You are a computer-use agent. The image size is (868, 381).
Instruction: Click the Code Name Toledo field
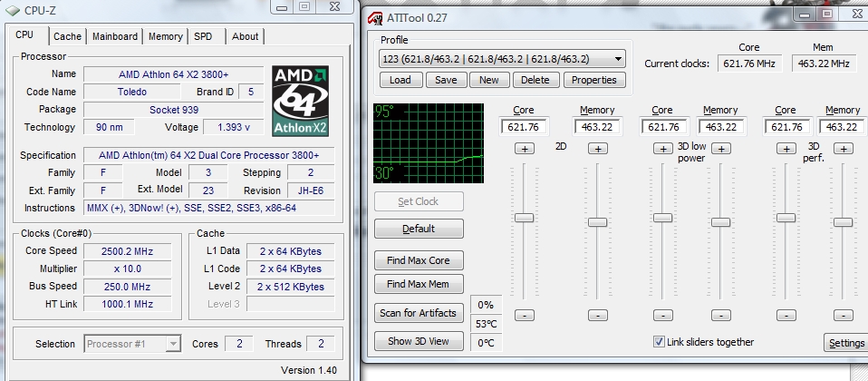[x=131, y=92]
